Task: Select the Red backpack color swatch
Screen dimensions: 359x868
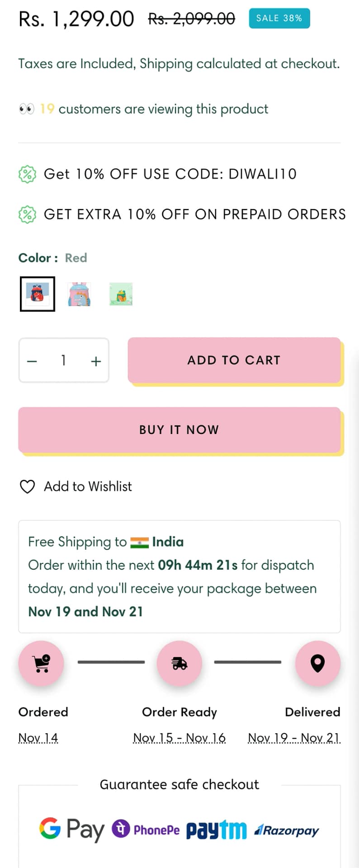Action: [38, 294]
